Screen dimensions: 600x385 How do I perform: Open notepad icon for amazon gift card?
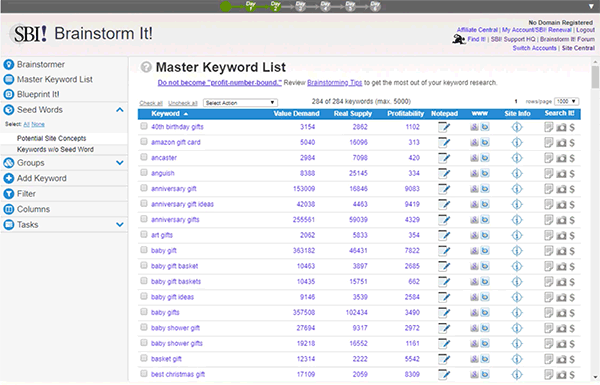coord(444,142)
